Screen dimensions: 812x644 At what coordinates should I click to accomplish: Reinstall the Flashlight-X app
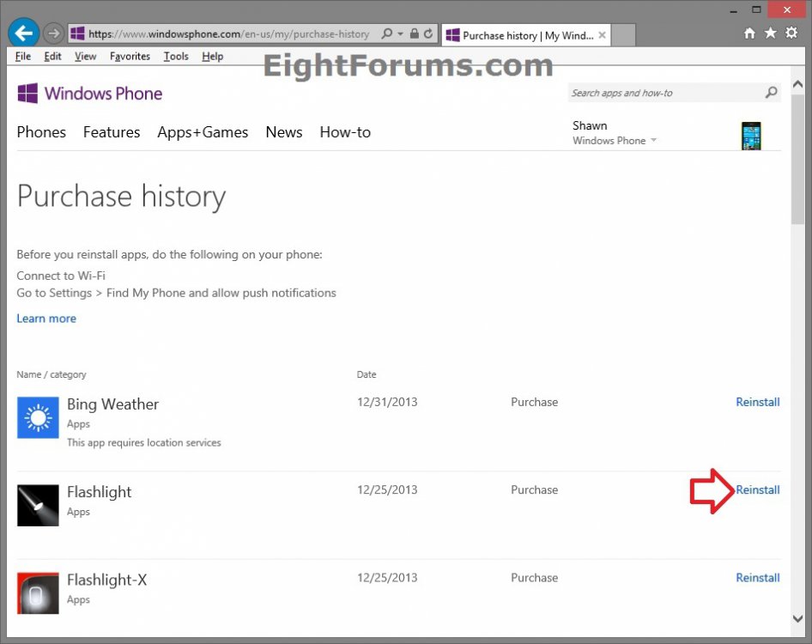(758, 578)
